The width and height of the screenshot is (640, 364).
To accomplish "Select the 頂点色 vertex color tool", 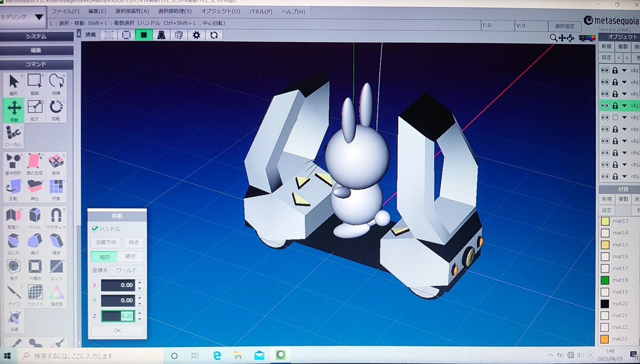I will point(57,295).
